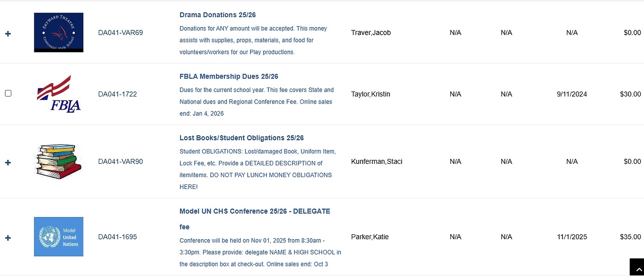Click the 11/1/2025 Model UN date
Image resolution: width=644 pixels, height=279 pixels.
(572, 237)
